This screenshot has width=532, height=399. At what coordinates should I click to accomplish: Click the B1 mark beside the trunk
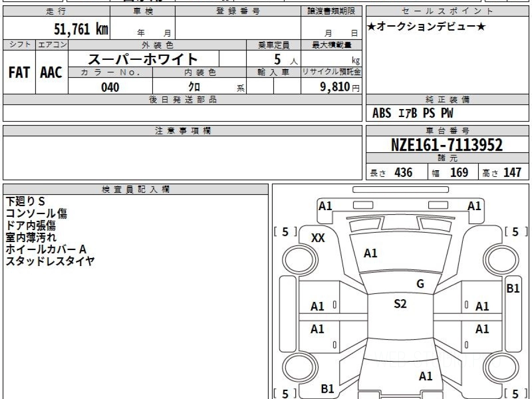(327, 389)
